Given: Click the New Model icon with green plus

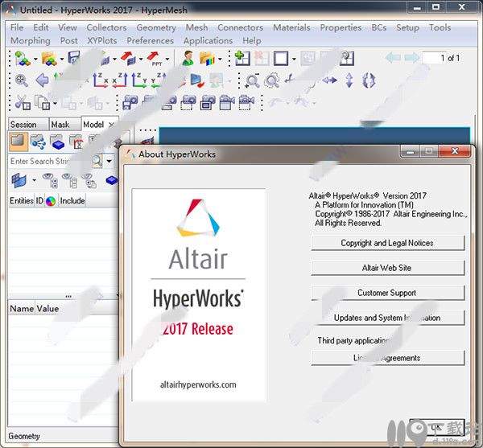Looking at the screenshot, I should click(x=23, y=58).
